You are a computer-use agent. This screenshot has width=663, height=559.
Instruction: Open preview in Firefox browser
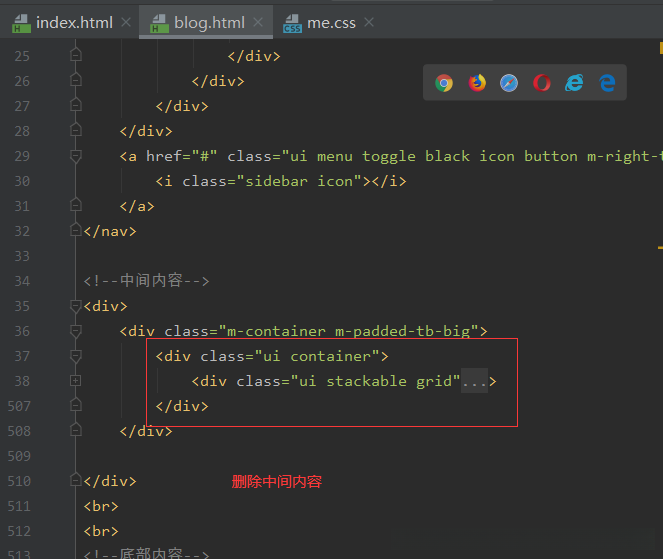tap(477, 83)
